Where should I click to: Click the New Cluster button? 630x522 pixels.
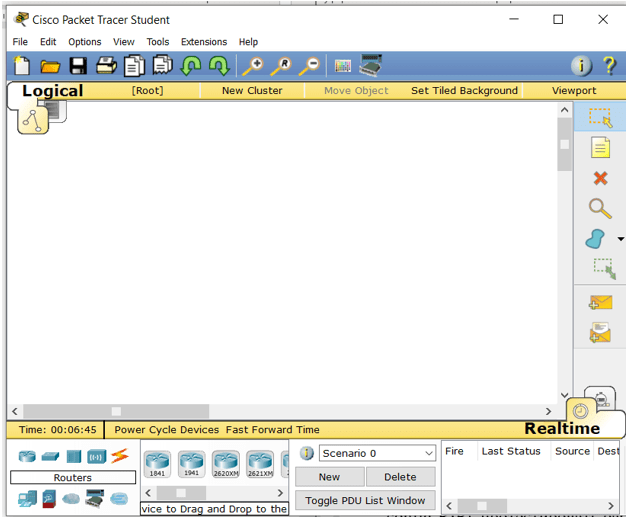pos(252,91)
